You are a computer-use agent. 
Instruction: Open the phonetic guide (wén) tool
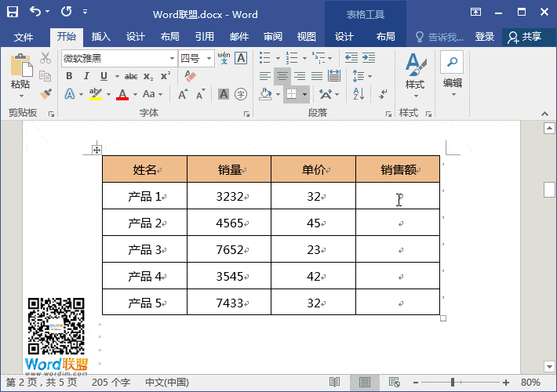pos(224,58)
